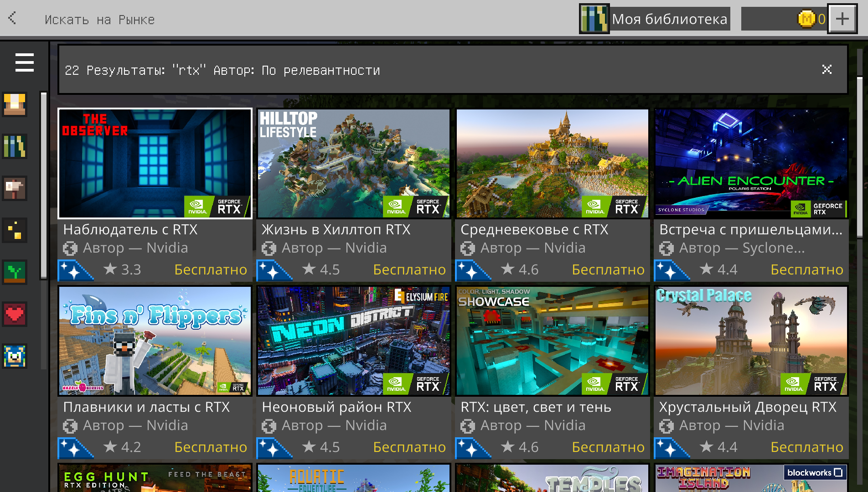Click 'Бесплатно' on Наблюдатель с RTX card

[211, 269]
